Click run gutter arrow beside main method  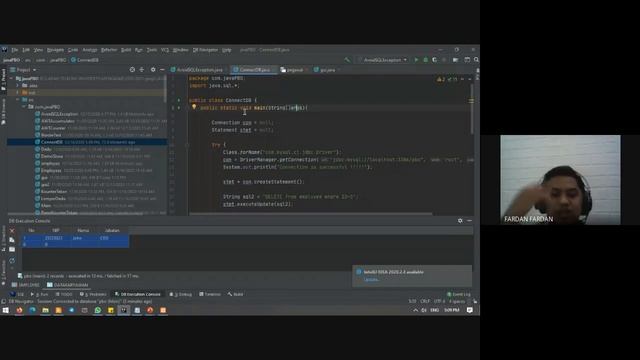pyautogui.click(x=179, y=108)
